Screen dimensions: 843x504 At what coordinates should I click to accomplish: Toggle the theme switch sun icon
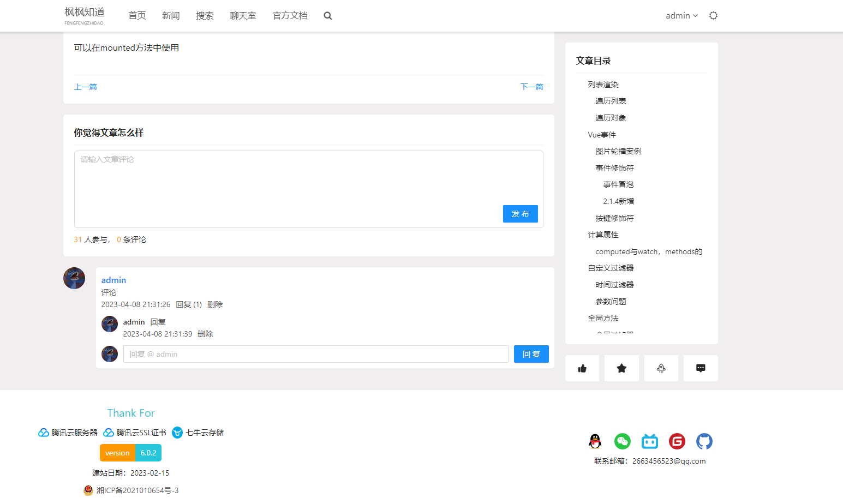point(713,16)
